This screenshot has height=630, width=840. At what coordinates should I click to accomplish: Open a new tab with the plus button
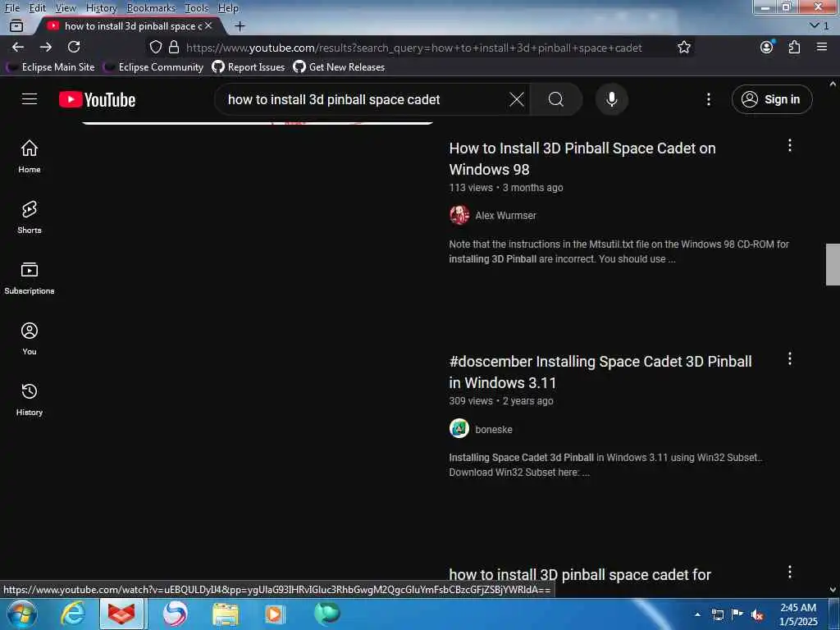240,25
